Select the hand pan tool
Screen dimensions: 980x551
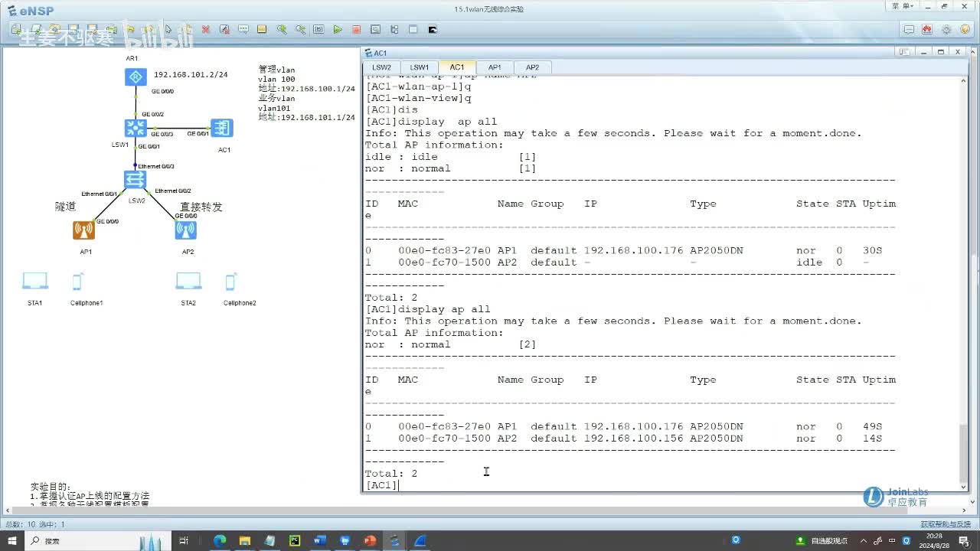[x=187, y=30]
